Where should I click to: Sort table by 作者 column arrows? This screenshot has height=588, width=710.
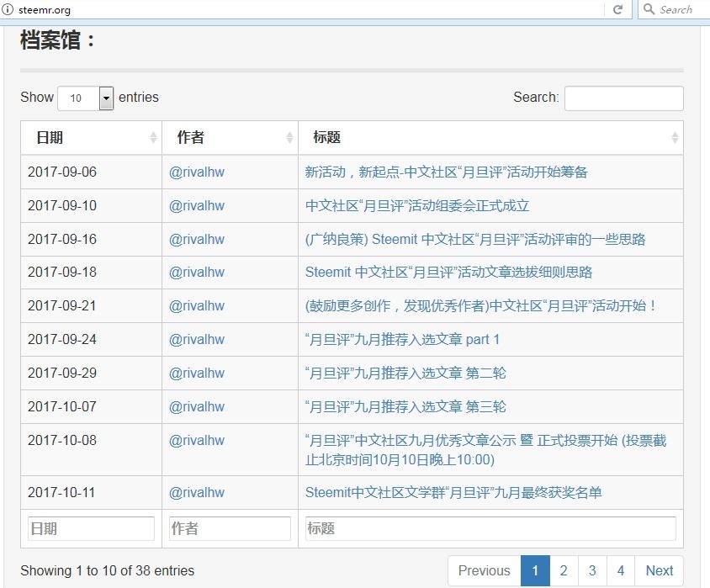pos(289,138)
